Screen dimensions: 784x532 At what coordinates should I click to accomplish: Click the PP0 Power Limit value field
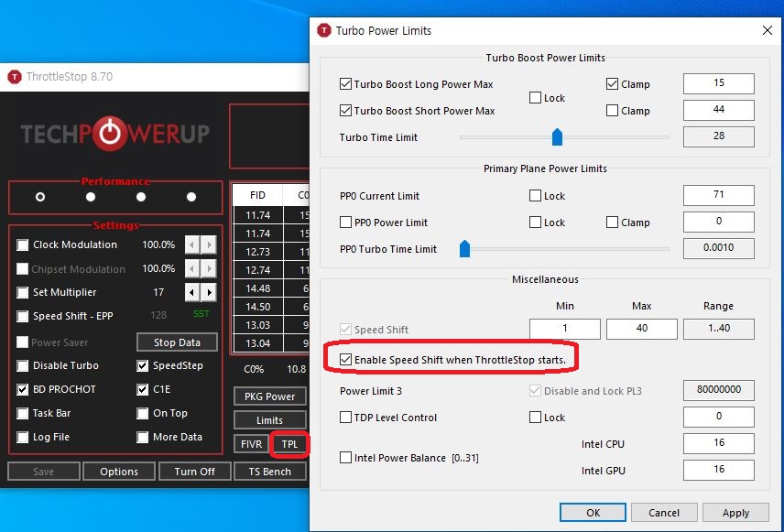[x=718, y=222]
